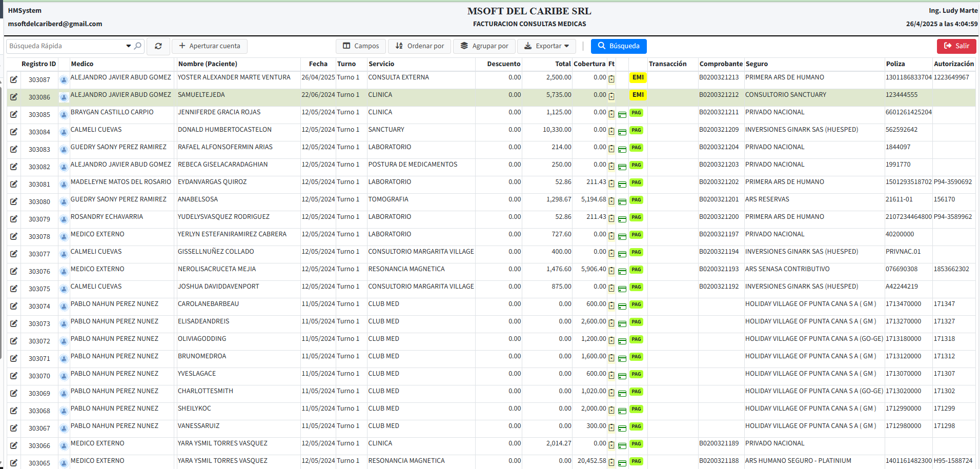
Task: Click patient CHARLOTTESMITH cell
Action: [205, 391]
